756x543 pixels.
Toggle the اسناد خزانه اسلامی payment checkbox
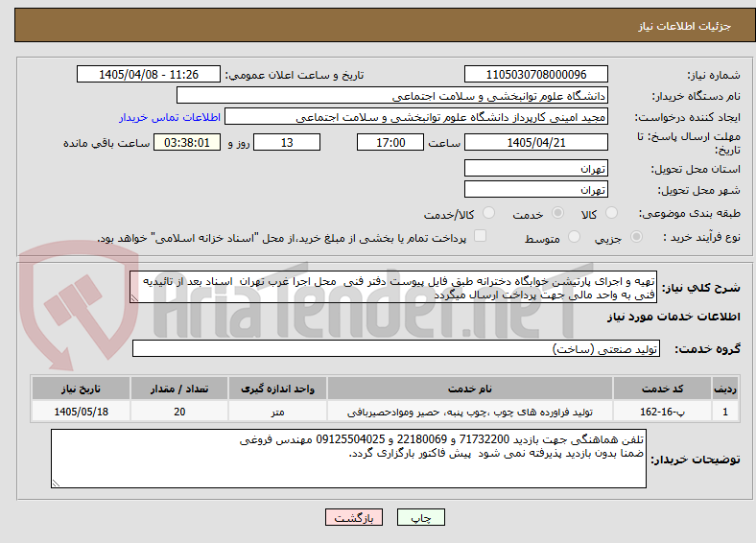click(481, 236)
